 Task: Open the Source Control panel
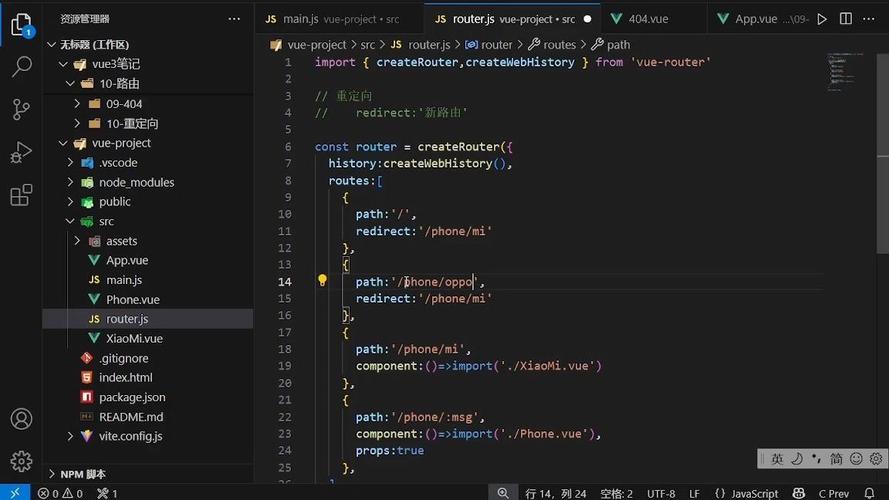click(21, 110)
